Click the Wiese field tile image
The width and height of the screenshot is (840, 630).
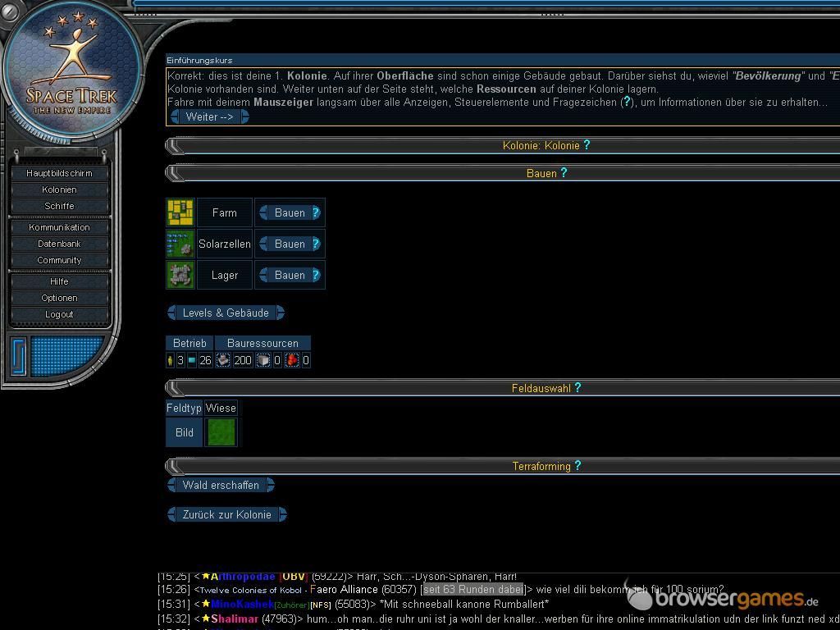pyautogui.click(x=221, y=432)
